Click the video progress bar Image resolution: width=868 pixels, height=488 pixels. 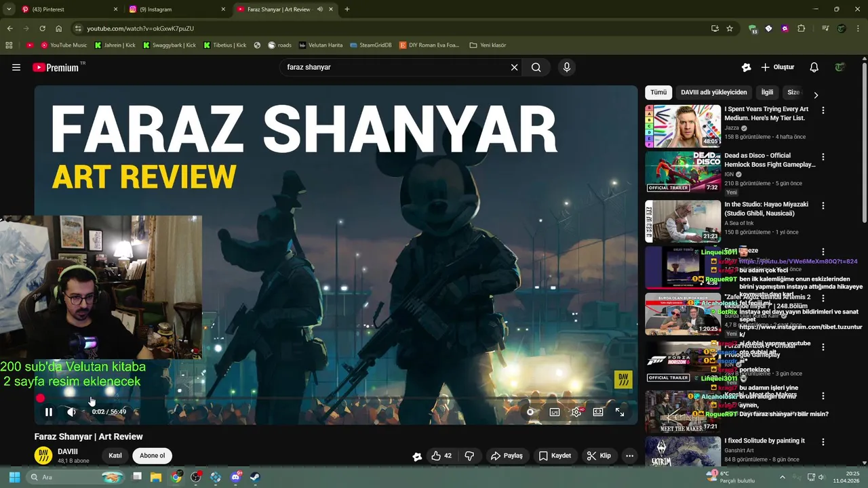pos(336,399)
